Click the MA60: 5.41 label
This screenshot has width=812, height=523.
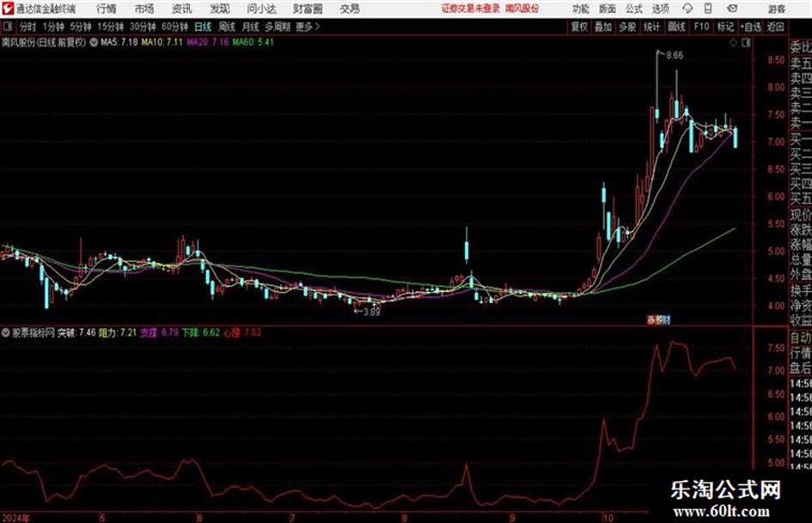pyautogui.click(x=253, y=42)
